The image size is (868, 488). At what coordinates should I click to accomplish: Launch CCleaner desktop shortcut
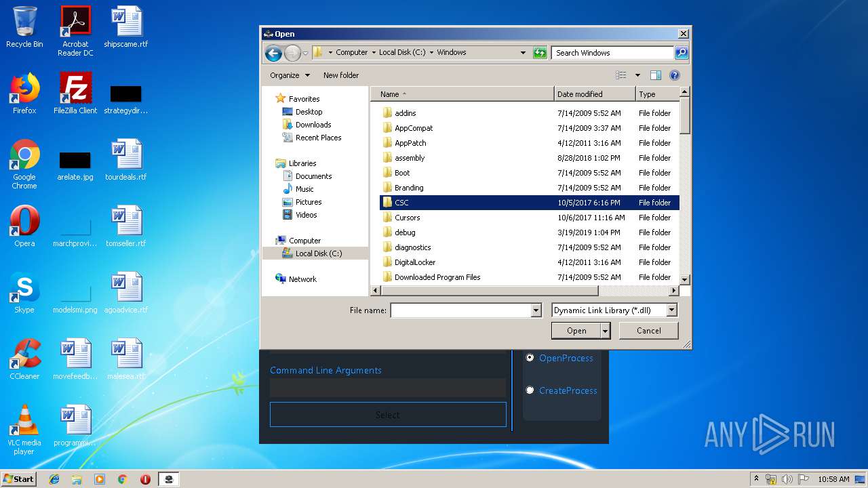[x=24, y=359]
